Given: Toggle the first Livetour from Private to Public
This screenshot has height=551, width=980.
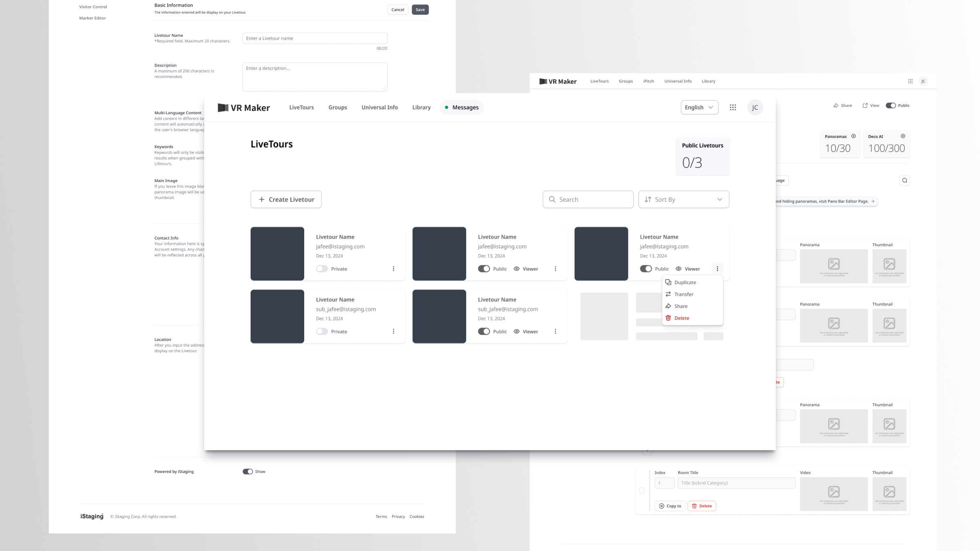Looking at the screenshot, I should 322,269.
